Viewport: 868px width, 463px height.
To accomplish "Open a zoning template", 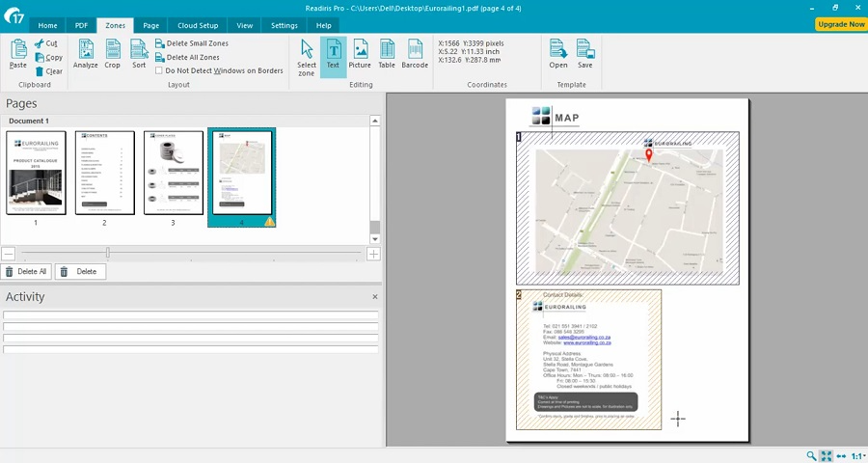I will (x=558, y=53).
